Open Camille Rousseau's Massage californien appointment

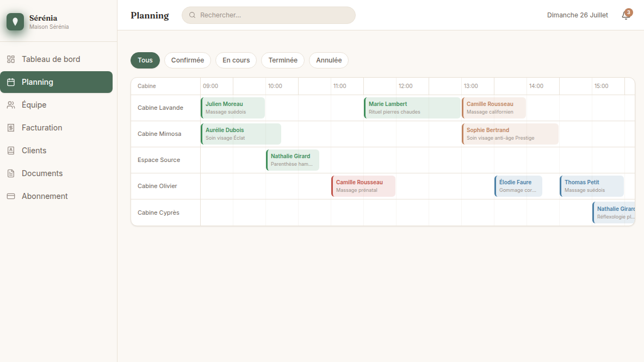(x=494, y=108)
